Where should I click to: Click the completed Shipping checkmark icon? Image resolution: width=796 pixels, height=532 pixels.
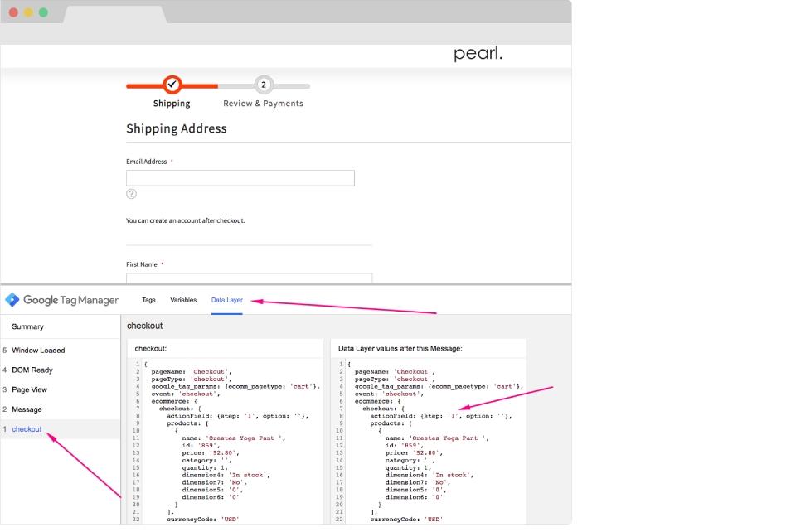coord(172,84)
